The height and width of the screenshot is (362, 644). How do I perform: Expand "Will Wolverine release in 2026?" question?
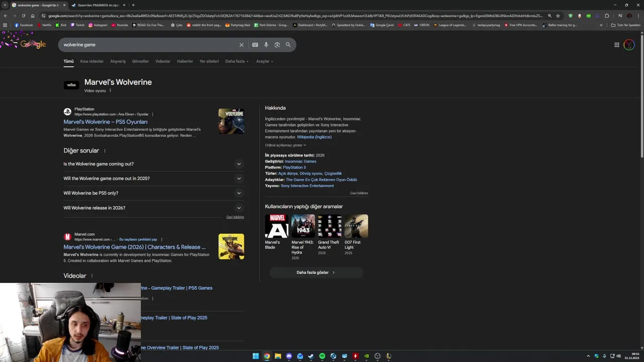click(153, 208)
